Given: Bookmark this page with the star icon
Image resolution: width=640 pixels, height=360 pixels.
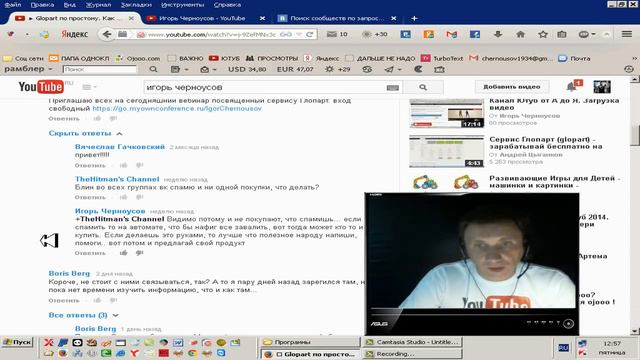Looking at the screenshot, I should click(x=543, y=34).
